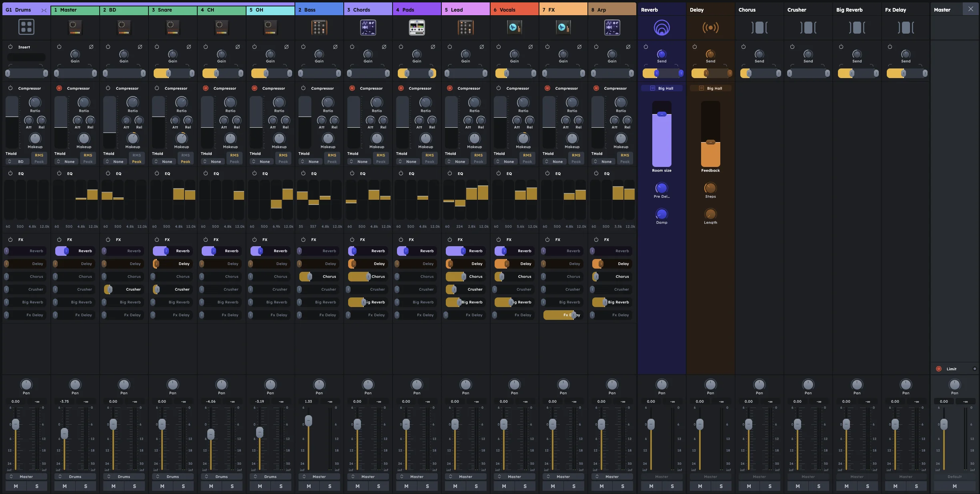Click the Pads synth instrument icon
The height and width of the screenshot is (494, 980).
click(x=416, y=27)
